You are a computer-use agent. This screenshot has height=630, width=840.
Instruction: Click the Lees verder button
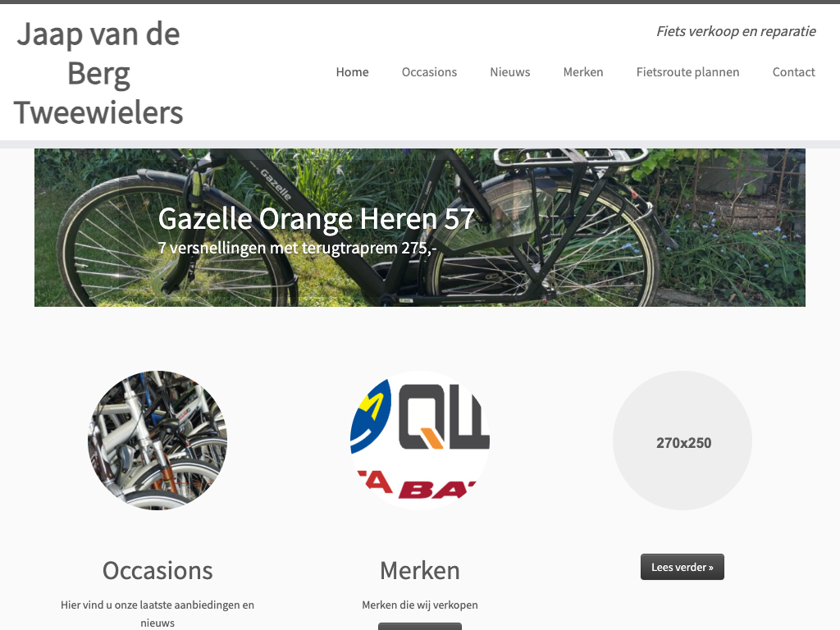pos(682,567)
